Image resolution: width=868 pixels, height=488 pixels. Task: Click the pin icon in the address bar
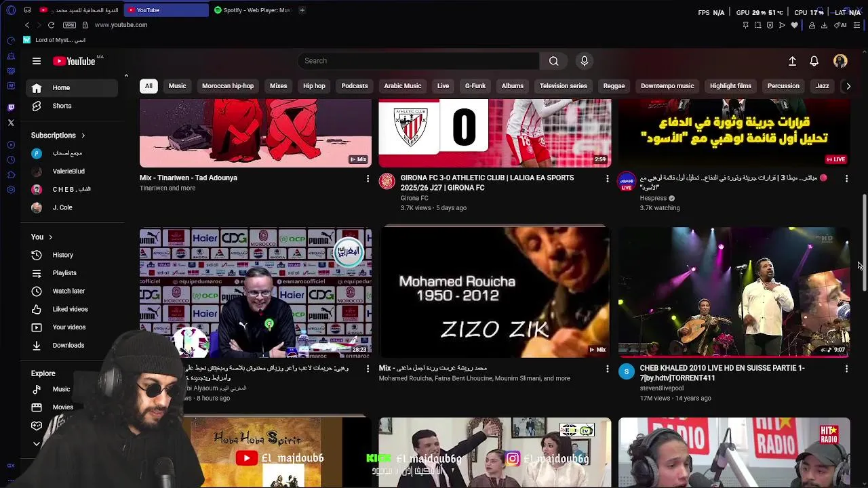tap(745, 25)
